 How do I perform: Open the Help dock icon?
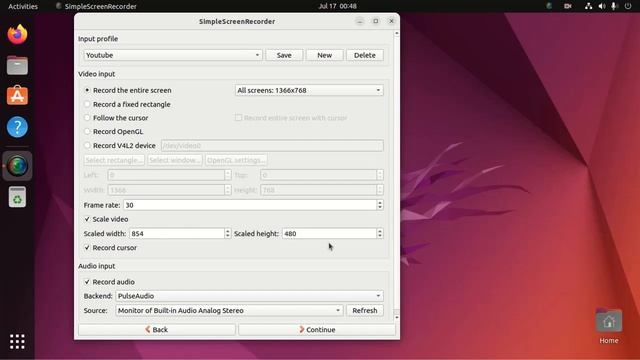coord(17,127)
